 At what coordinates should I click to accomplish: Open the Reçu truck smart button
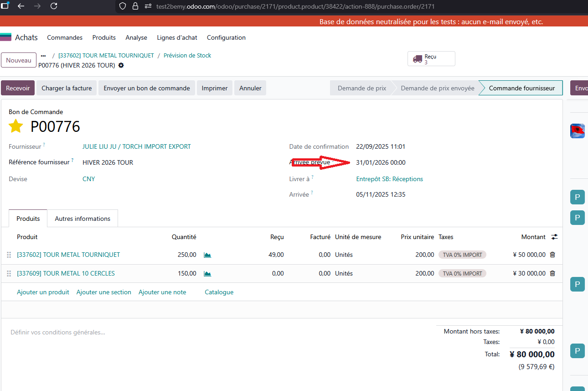[x=431, y=59]
